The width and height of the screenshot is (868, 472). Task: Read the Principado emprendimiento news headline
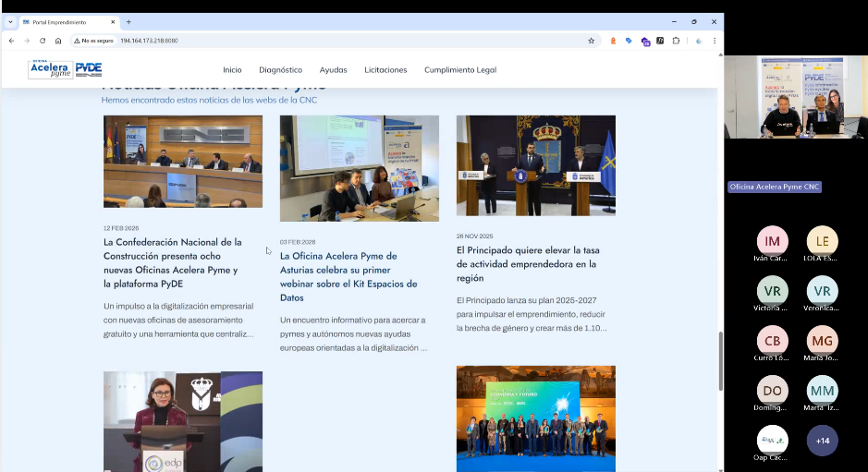(527, 263)
